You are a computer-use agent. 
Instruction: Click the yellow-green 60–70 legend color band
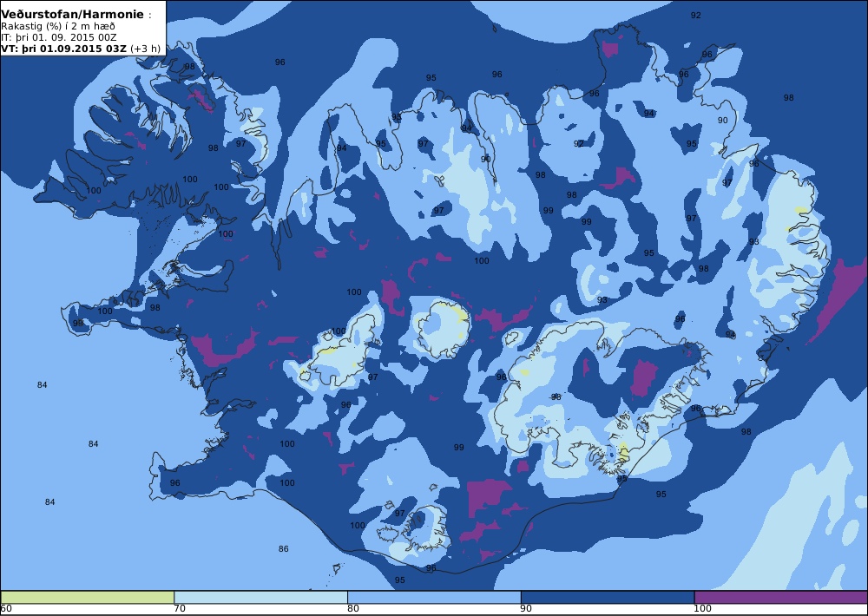[x=88, y=597]
